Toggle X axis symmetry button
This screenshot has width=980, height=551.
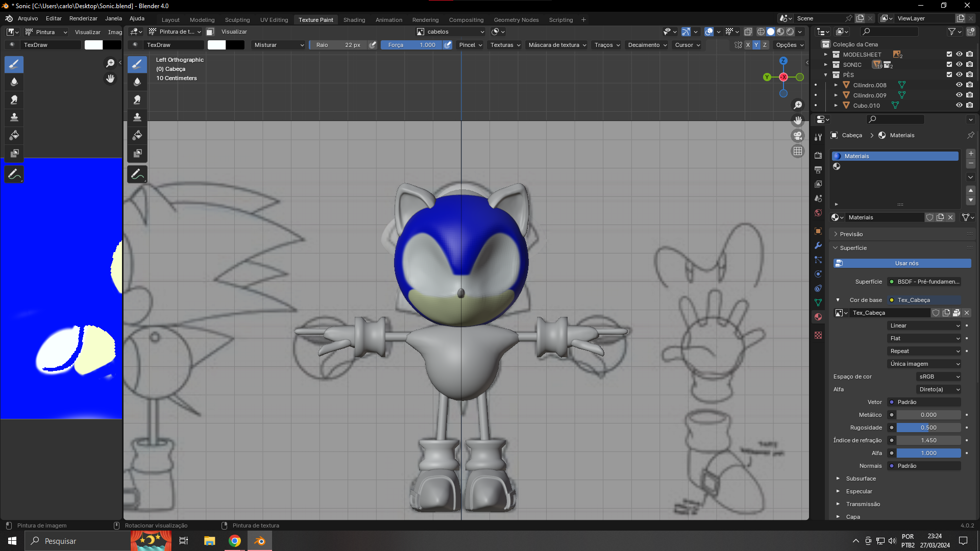[x=748, y=45]
